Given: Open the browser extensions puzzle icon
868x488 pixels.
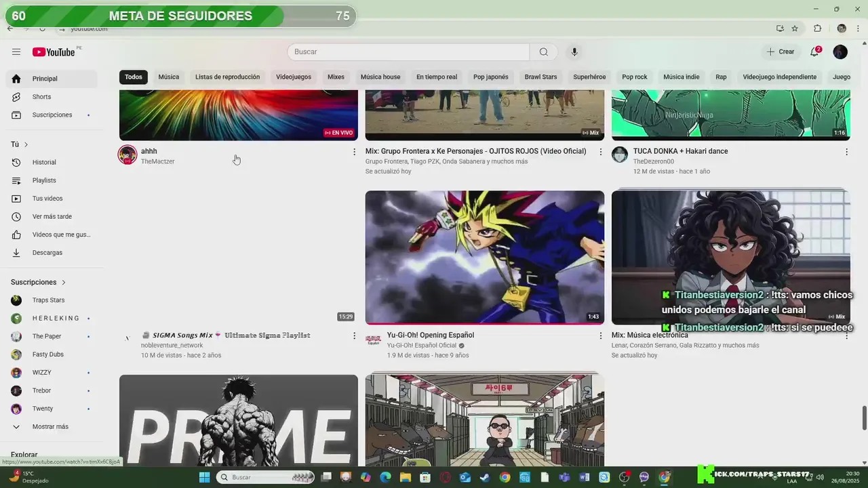Looking at the screenshot, I should (817, 28).
